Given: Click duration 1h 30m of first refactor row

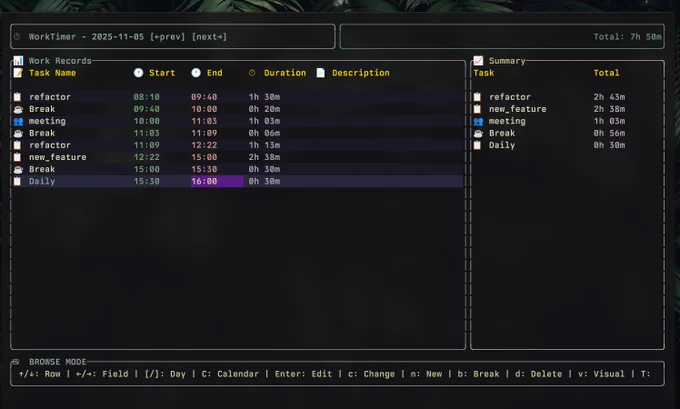Looking at the screenshot, I should [x=264, y=97].
